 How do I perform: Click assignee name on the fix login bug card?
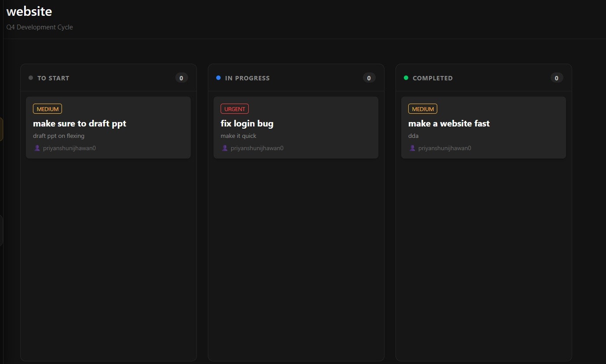click(257, 148)
